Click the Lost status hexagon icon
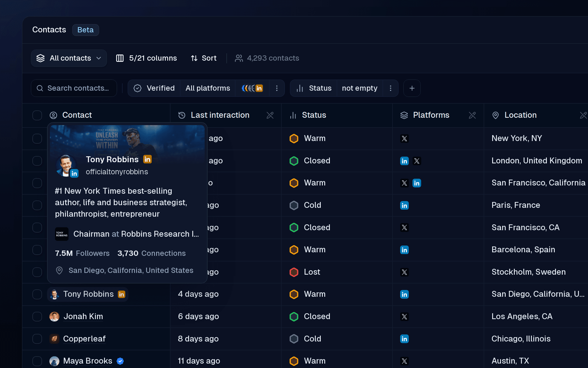 pyautogui.click(x=294, y=272)
